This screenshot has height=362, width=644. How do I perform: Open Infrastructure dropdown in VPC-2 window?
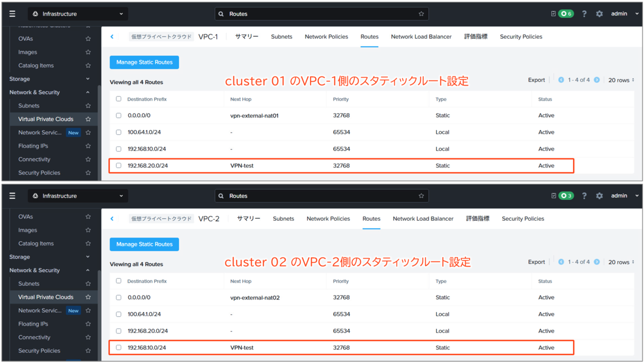click(78, 196)
